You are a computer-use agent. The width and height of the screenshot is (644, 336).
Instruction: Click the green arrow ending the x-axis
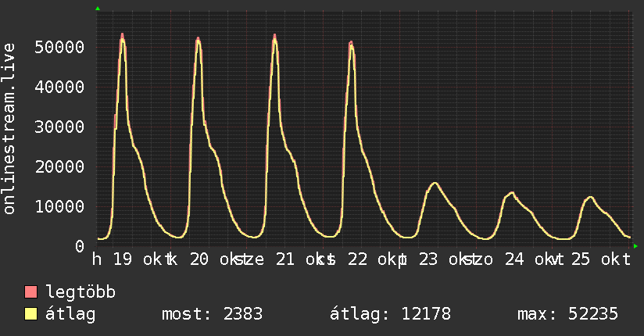click(x=635, y=246)
